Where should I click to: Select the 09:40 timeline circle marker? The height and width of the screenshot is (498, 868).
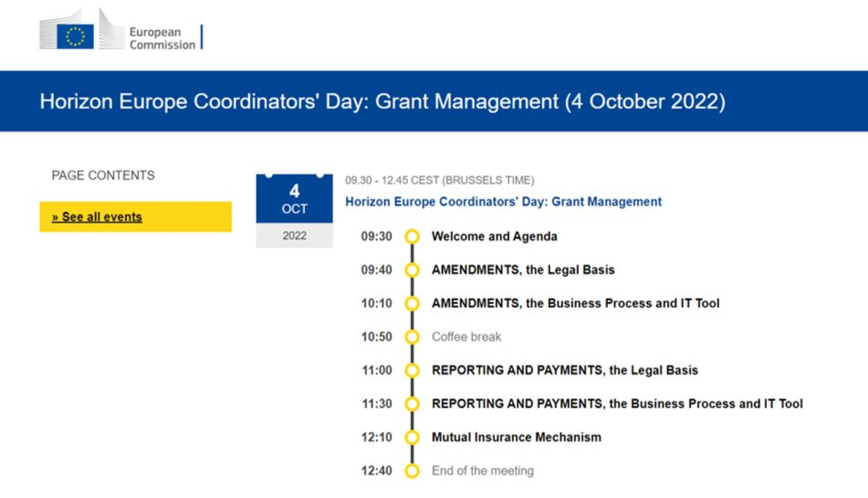point(412,270)
